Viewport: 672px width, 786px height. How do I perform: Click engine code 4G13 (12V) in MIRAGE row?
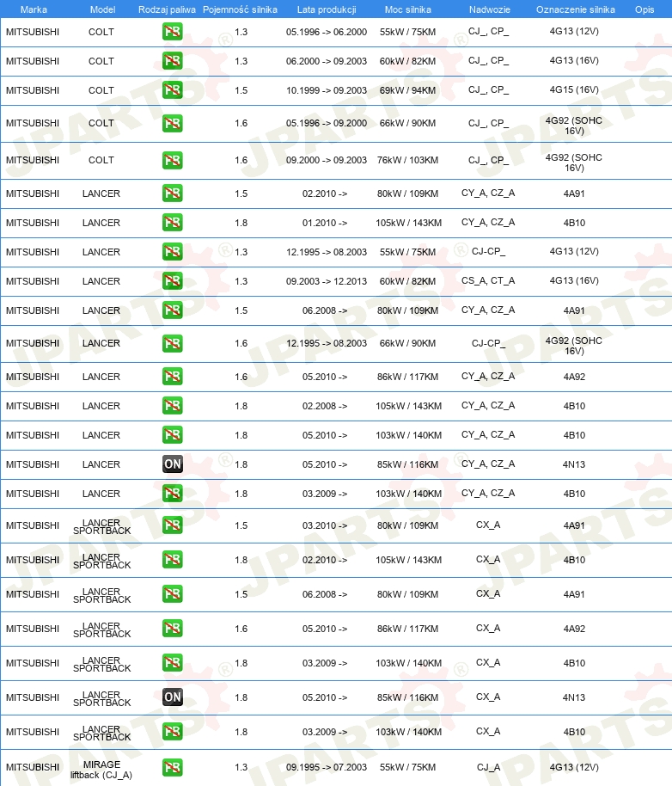point(574,767)
